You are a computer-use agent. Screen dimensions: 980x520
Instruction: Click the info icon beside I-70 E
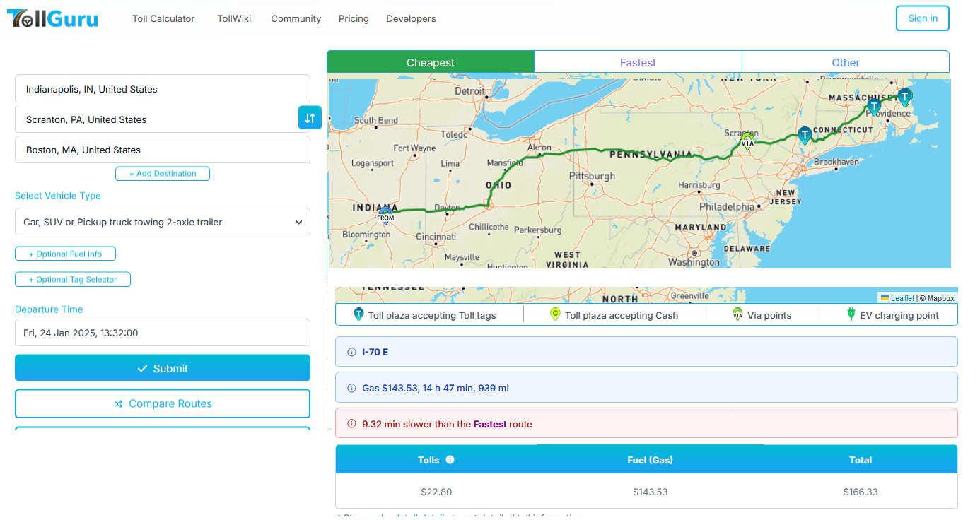pos(352,352)
